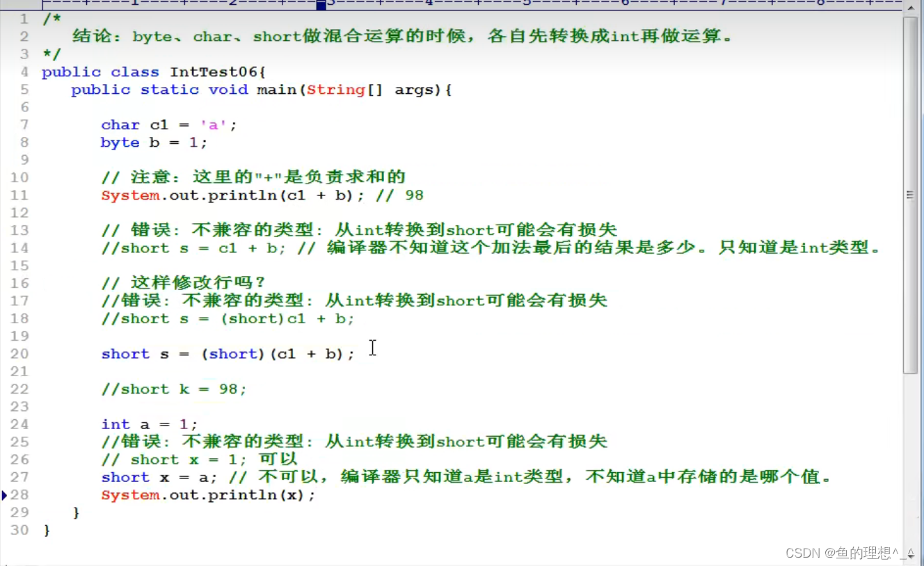Click the keyword char on line 7
The image size is (924, 566).
120,124
